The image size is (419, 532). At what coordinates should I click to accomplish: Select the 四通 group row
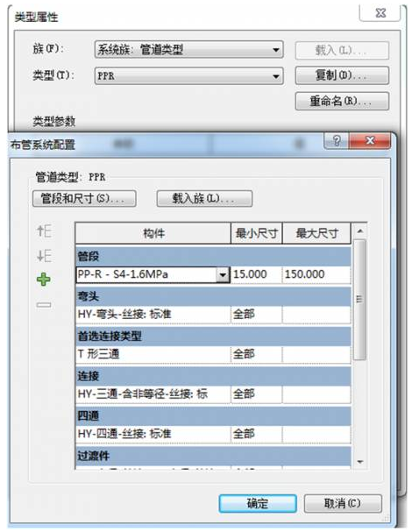point(213,415)
